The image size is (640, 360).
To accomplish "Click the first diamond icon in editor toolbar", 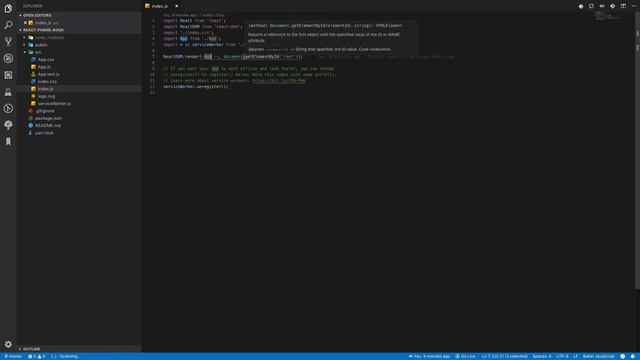I will pyautogui.click(x=581, y=6).
